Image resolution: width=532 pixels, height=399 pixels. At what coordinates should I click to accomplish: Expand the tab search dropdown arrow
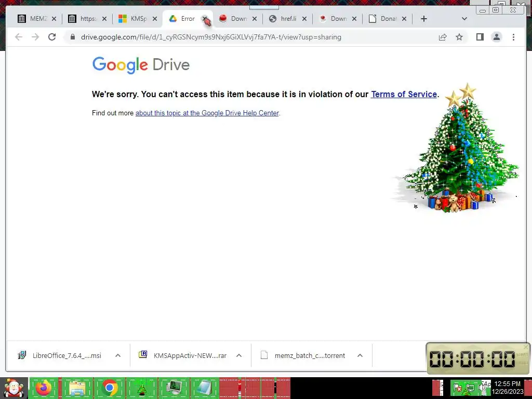[464, 19]
